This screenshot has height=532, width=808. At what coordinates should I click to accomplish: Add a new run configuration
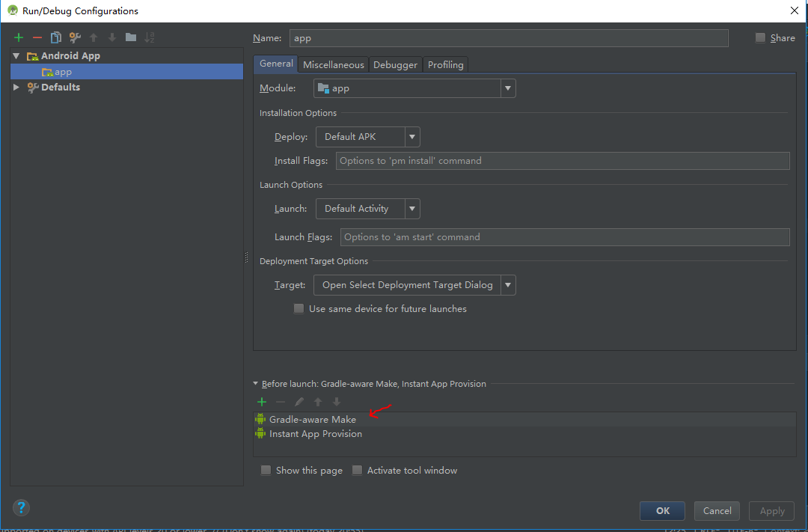point(18,37)
